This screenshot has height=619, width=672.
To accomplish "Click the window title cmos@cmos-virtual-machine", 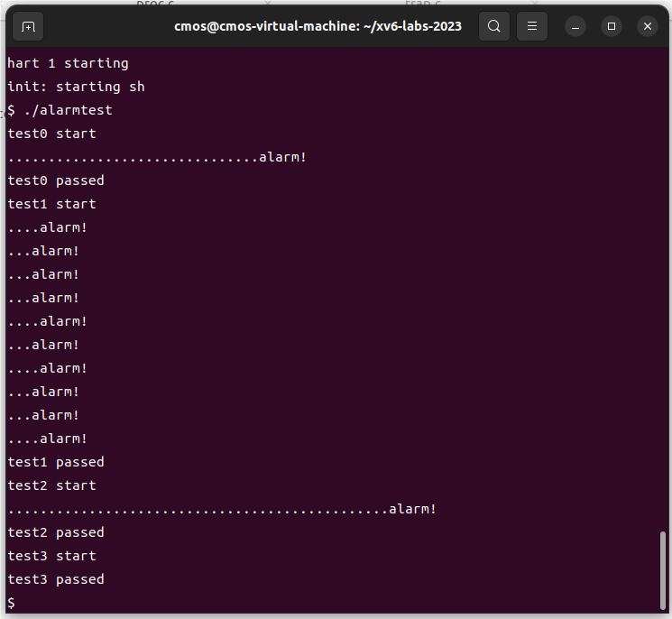I will [x=318, y=26].
